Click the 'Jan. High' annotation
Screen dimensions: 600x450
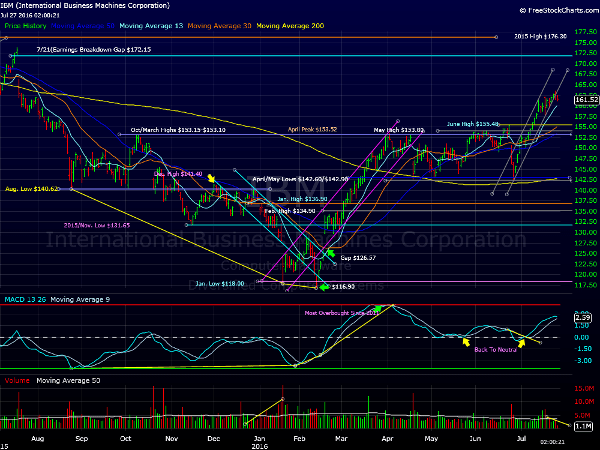(302, 199)
